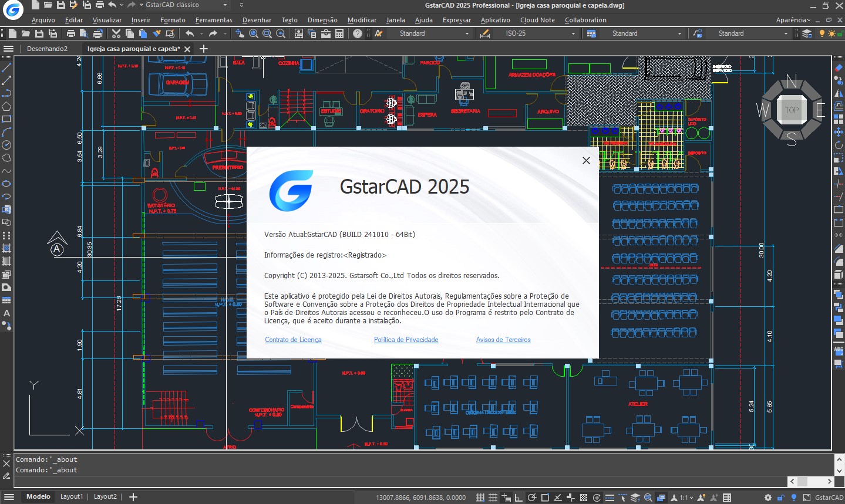Click the Table Style icon
The width and height of the screenshot is (845, 504).
click(x=591, y=33)
